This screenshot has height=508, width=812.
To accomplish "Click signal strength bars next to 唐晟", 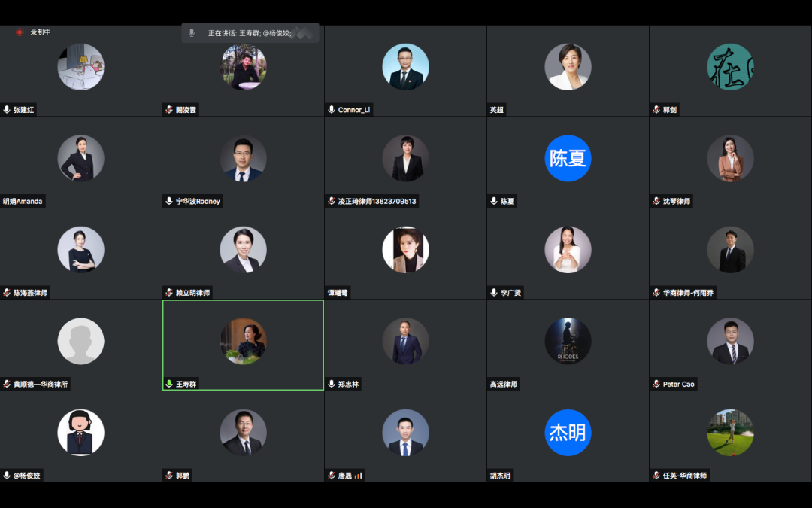I will (x=359, y=476).
